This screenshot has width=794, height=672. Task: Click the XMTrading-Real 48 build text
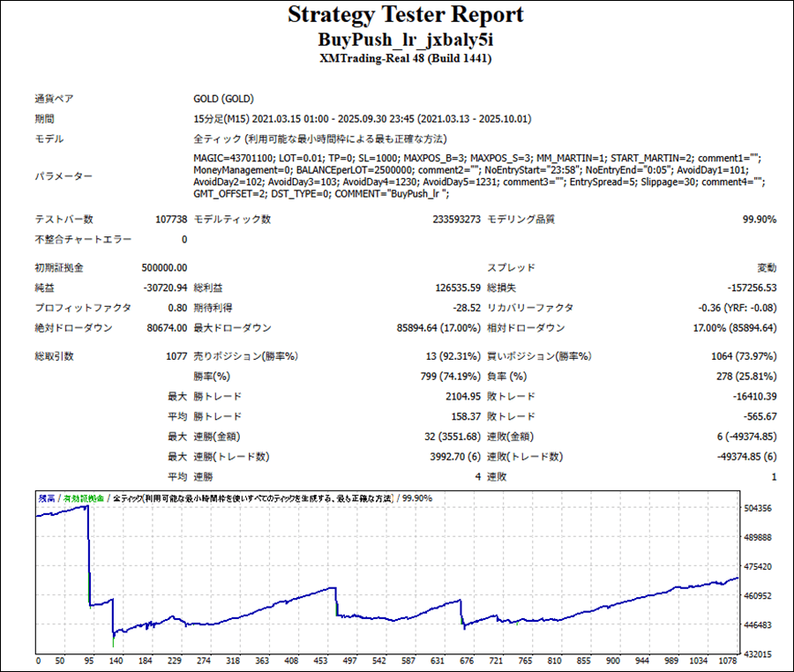pyautogui.click(x=405, y=59)
